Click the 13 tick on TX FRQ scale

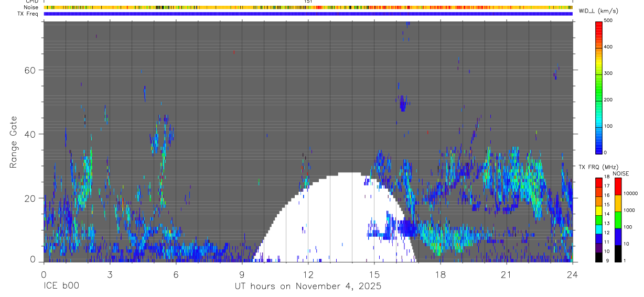[607, 223]
